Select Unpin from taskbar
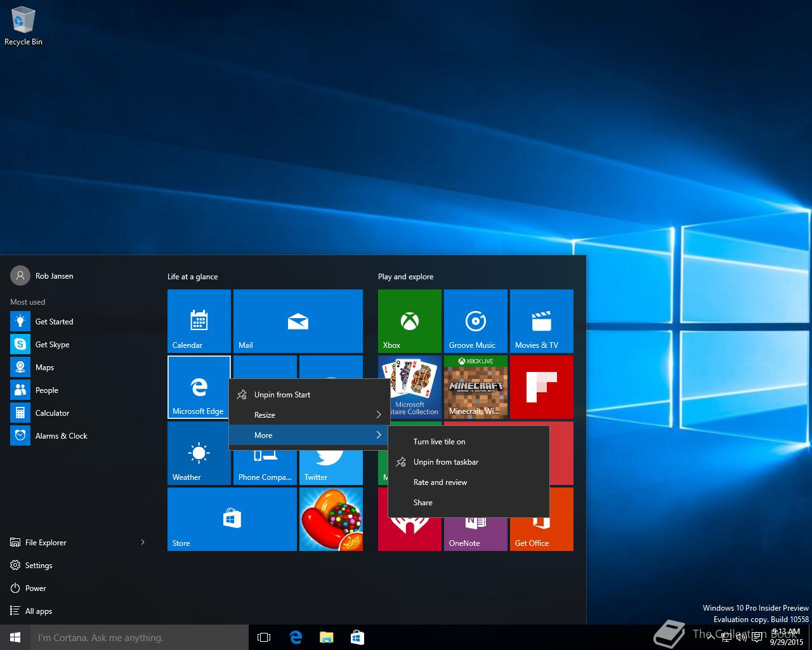Screen dimensions: 812x650 pos(469,462)
